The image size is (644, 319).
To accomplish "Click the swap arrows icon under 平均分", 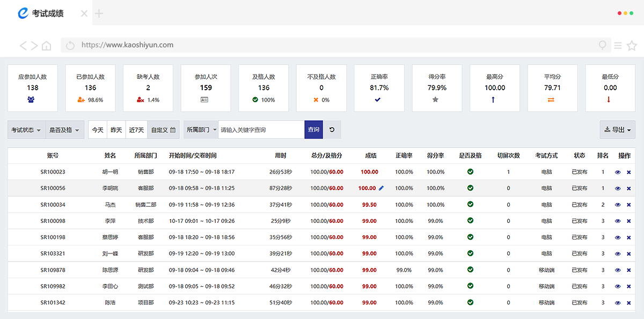I will (x=552, y=99).
